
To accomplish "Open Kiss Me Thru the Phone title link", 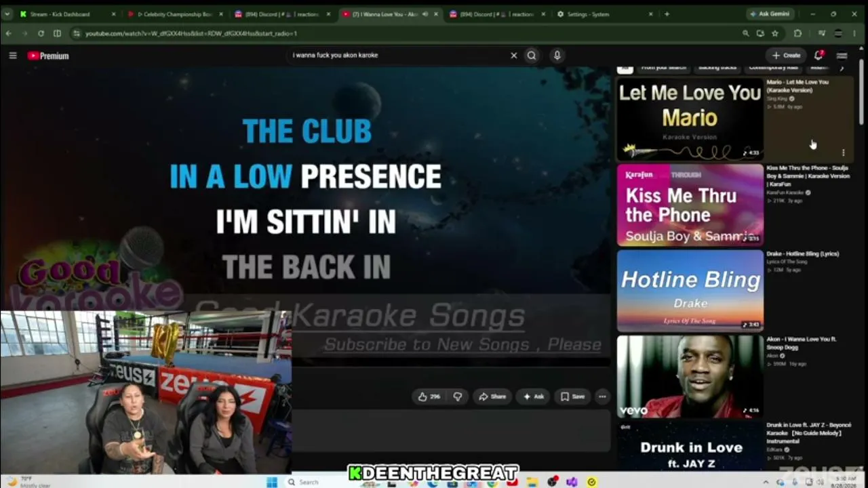I will (808, 176).
